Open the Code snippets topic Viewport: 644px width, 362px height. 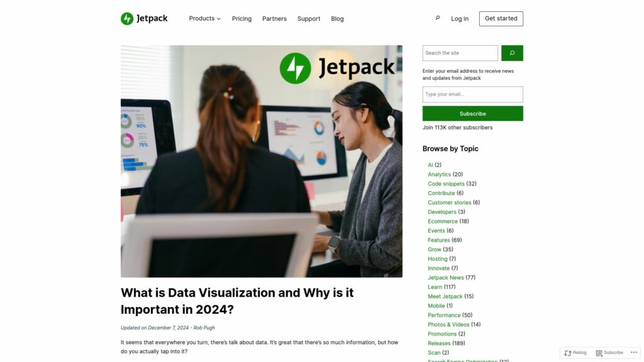click(x=446, y=184)
